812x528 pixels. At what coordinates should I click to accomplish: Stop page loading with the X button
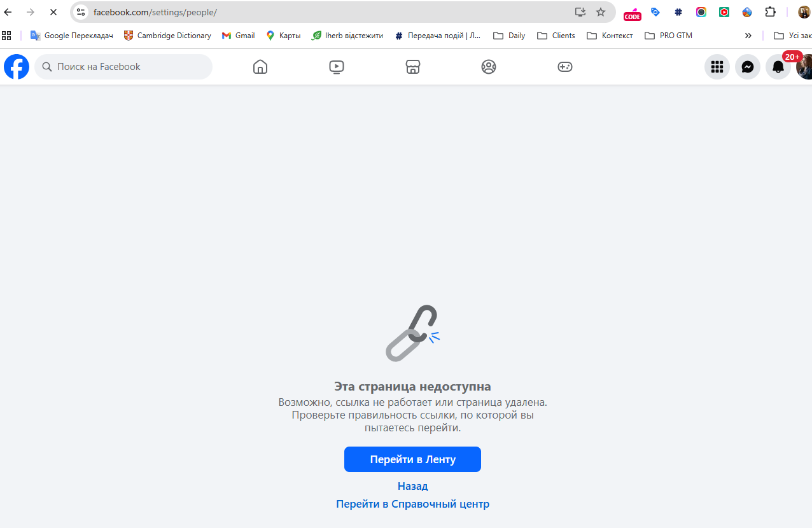[x=53, y=12]
